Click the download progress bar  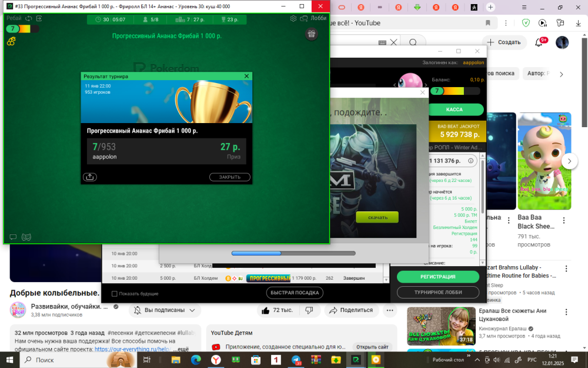[293, 254]
